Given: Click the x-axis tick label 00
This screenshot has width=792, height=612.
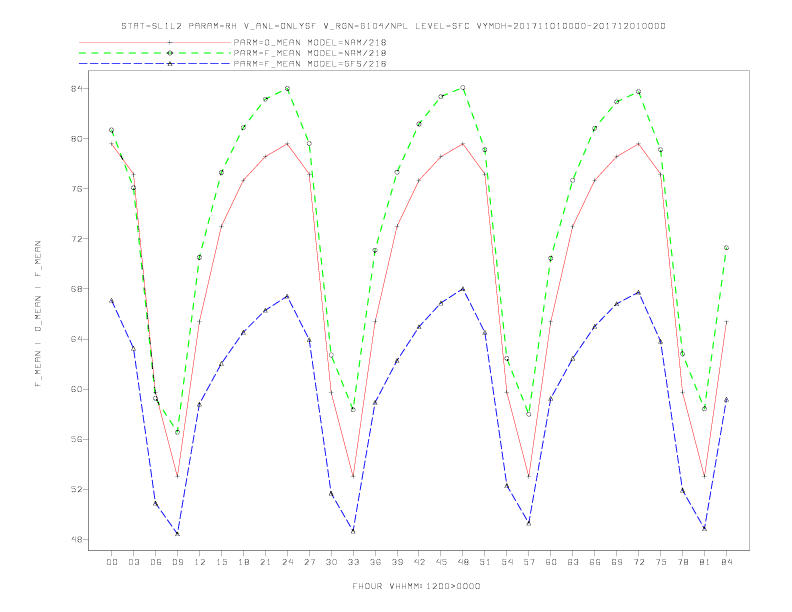Looking at the screenshot, I should pos(112,562).
